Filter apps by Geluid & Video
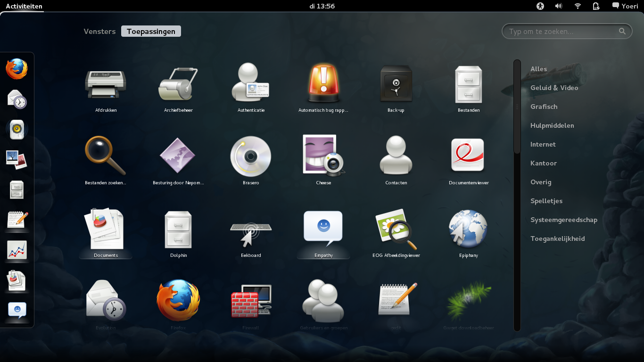Screen dimensions: 644x362 pos(554,88)
